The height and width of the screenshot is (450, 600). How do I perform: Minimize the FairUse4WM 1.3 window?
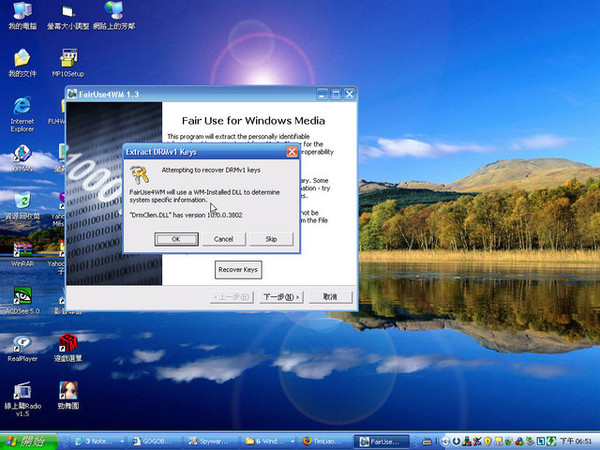click(x=322, y=94)
